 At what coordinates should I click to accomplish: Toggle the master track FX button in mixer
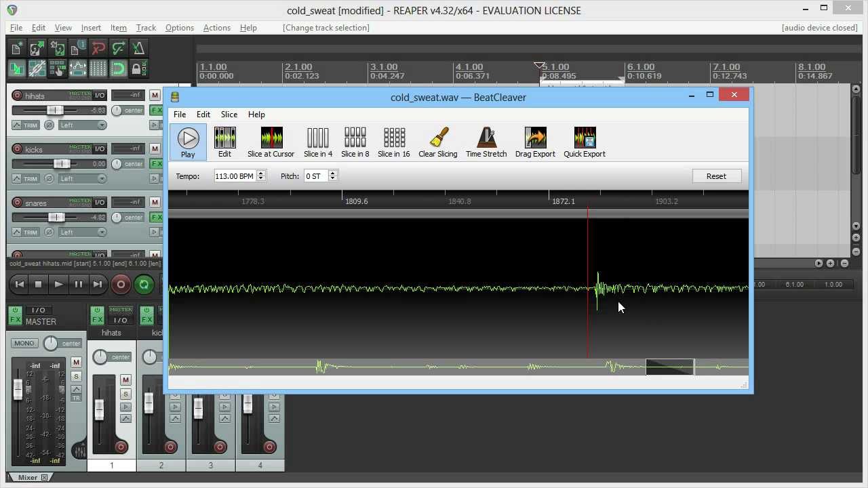point(16,315)
